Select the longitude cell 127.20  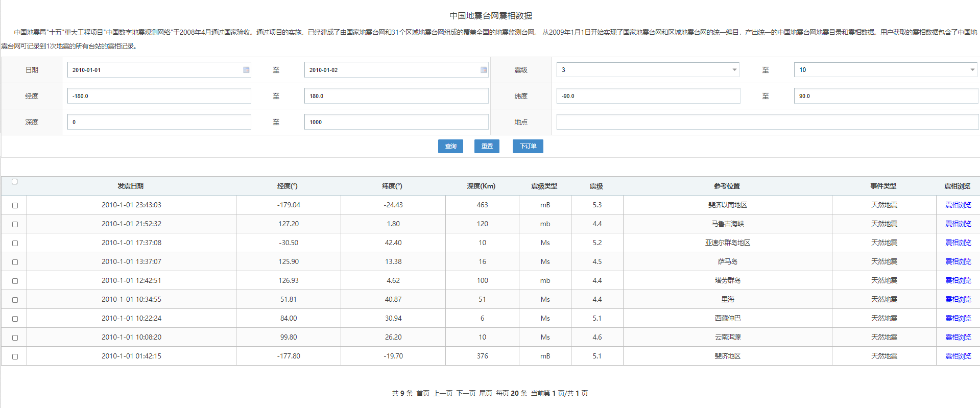289,224
